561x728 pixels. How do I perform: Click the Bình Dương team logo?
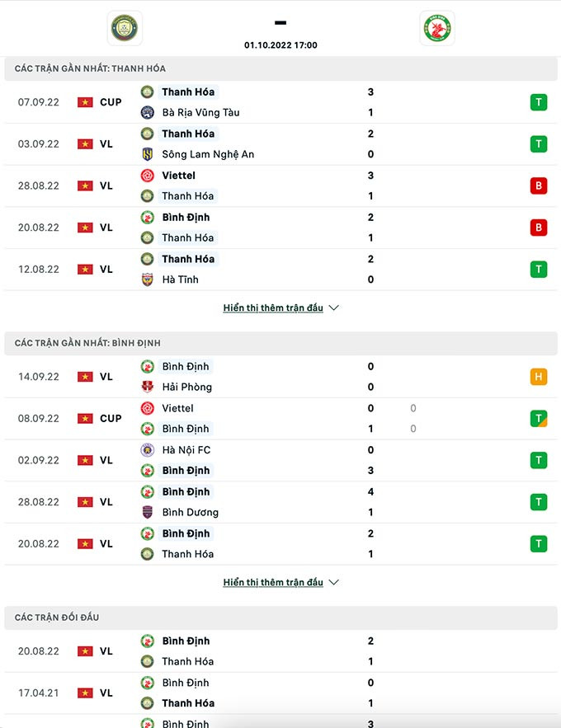(x=148, y=513)
